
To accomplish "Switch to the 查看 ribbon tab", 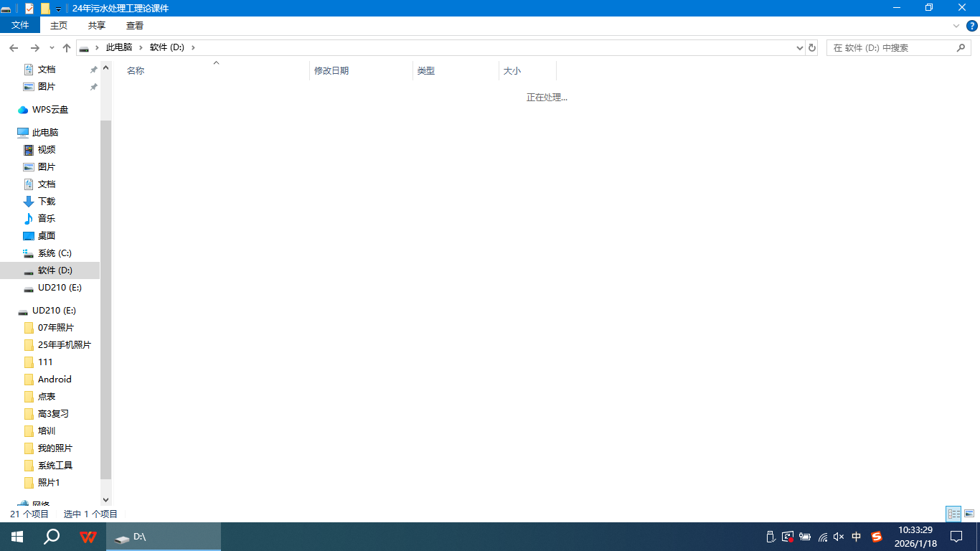I will (x=135, y=25).
